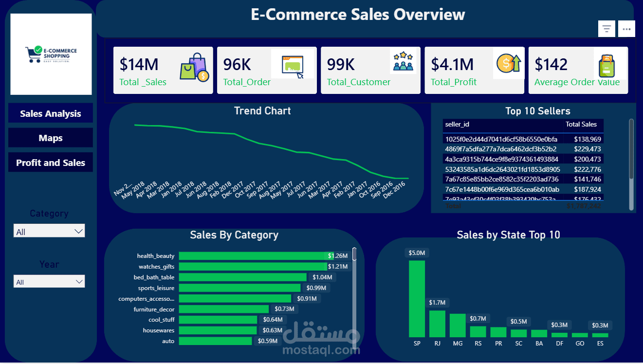Click the MG state column
This screenshot has width=643, height=364.
pos(458,326)
